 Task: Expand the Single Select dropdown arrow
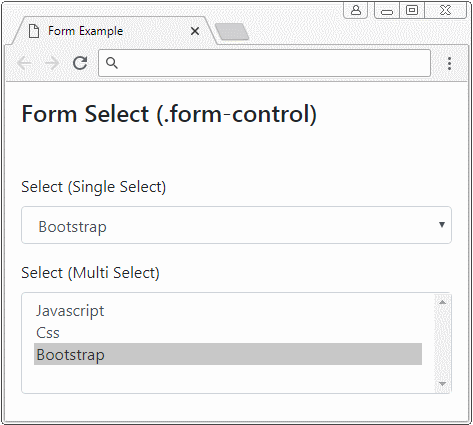[442, 225]
